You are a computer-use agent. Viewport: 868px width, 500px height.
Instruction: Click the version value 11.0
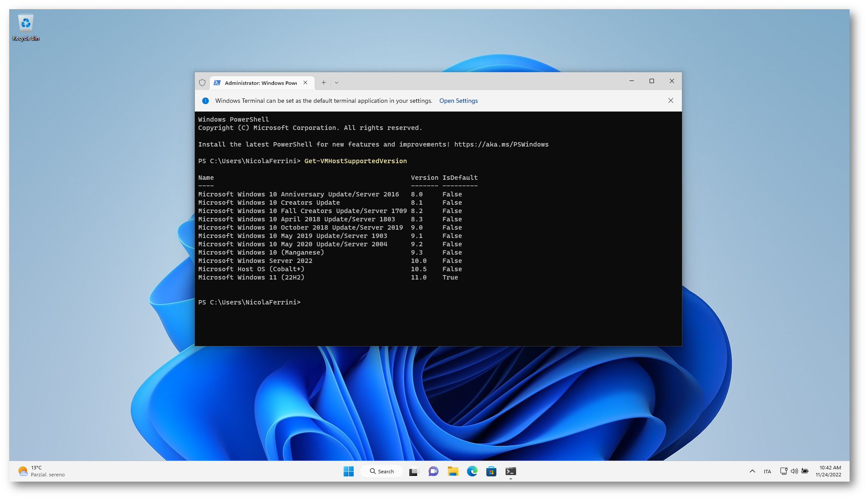[x=418, y=277]
